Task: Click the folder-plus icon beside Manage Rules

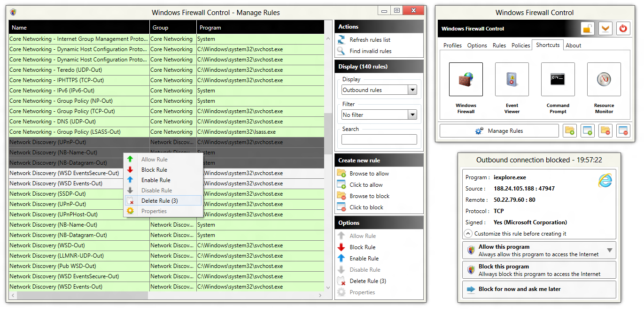Action: (569, 131)
